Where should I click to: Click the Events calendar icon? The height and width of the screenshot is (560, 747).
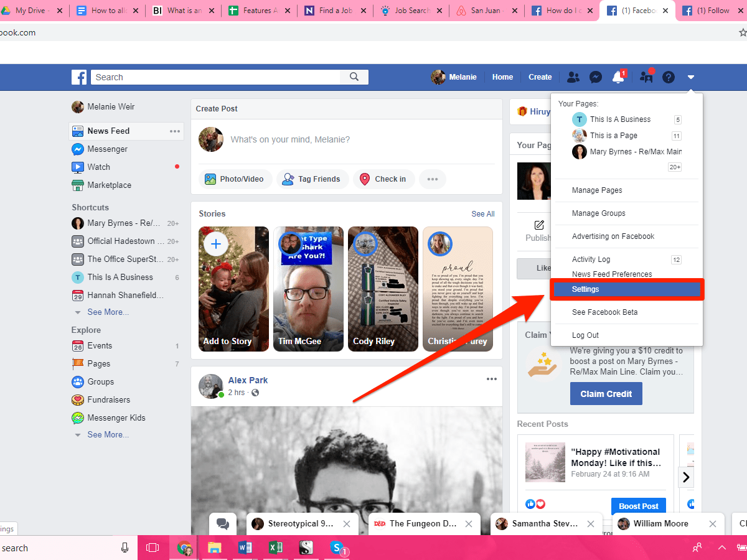pos(78,346)
